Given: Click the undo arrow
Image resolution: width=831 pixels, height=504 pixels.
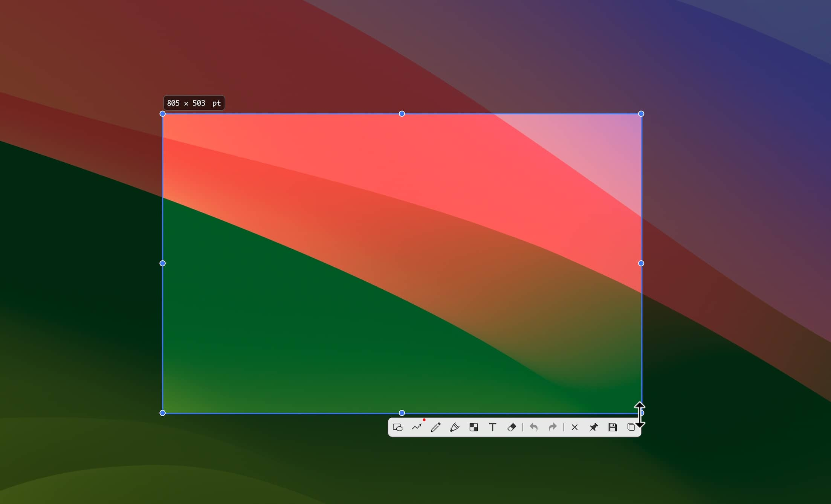Looking at the screenshot, I should (533, 427).
